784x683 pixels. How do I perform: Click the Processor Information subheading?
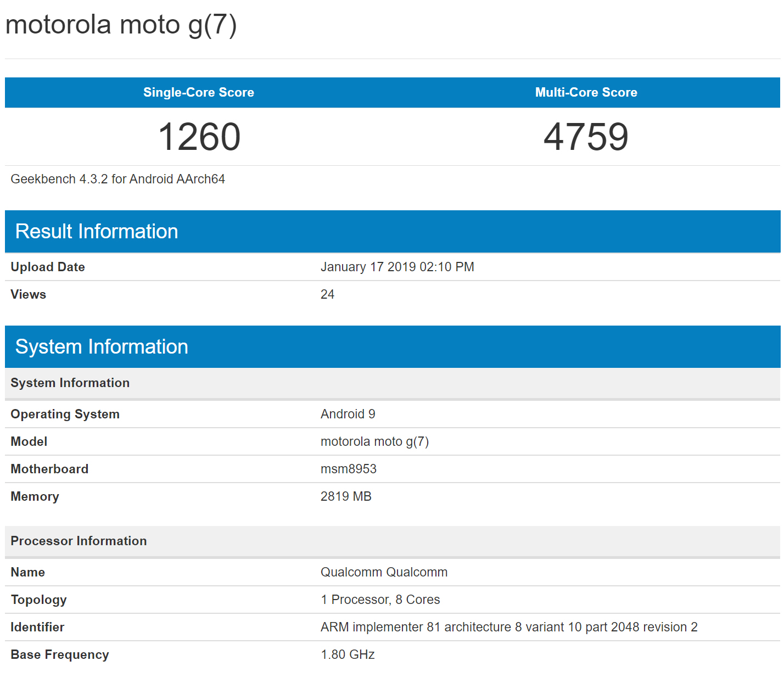(x=79, y=541)
